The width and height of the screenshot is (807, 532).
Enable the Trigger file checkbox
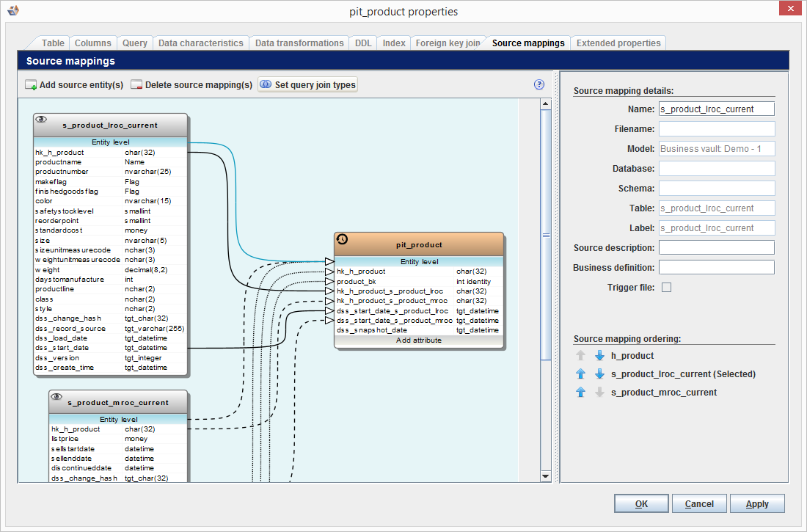666,288
